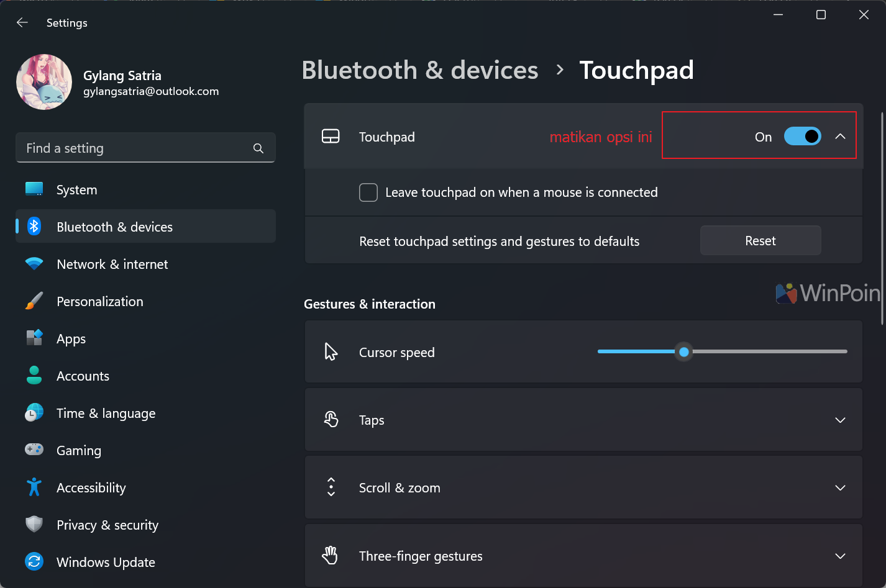Click the Find a setting search box
886x588 pixels.
[x=134, y=148]
